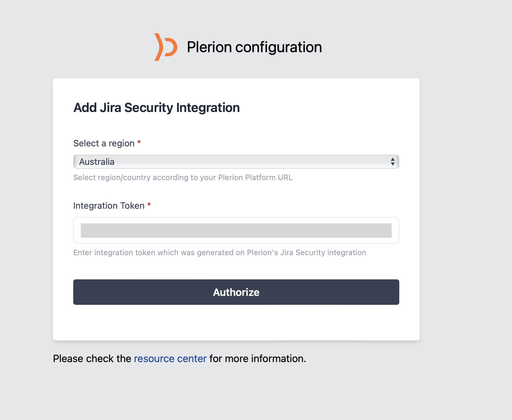
Task: Click the region helper text about Platform URL
Action: [x=183, y=178]
